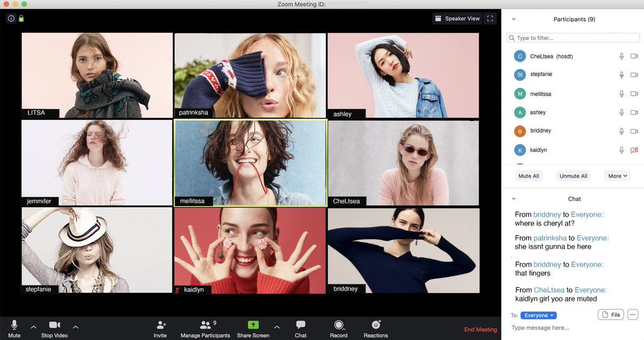
Task: Open chat more options ellipsis button
Action: point(632,315)
